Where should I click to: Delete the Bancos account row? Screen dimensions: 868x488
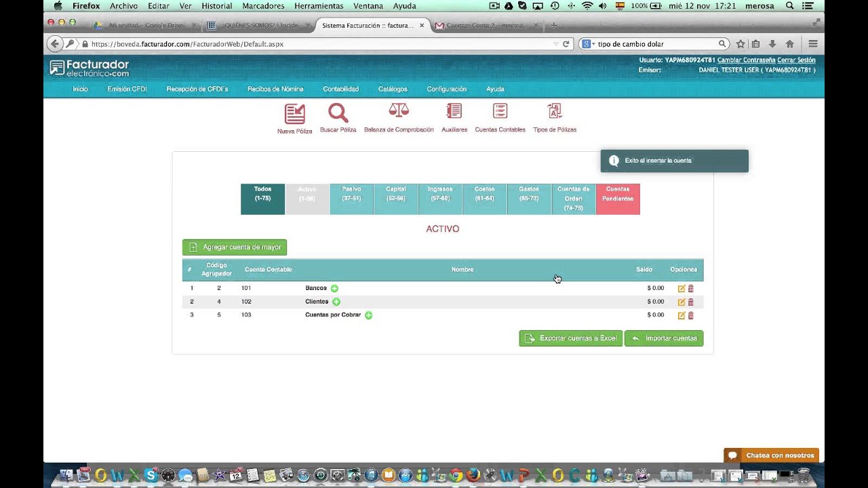point(691,288)
